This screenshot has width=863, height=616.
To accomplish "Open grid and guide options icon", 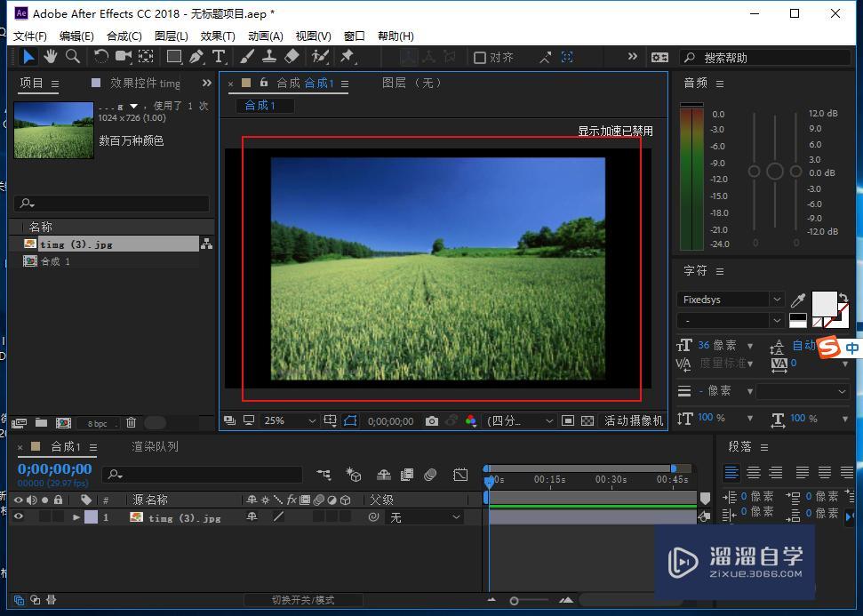I will tap(330, 421).
